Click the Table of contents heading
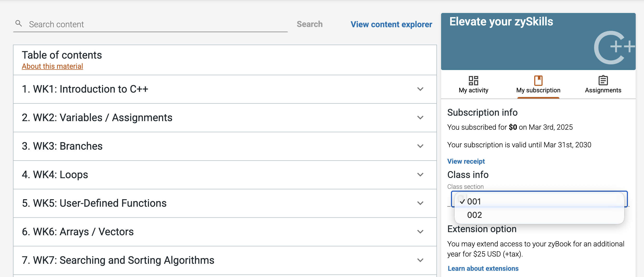Viewport: 644px width, 277px height. point(62,55)
